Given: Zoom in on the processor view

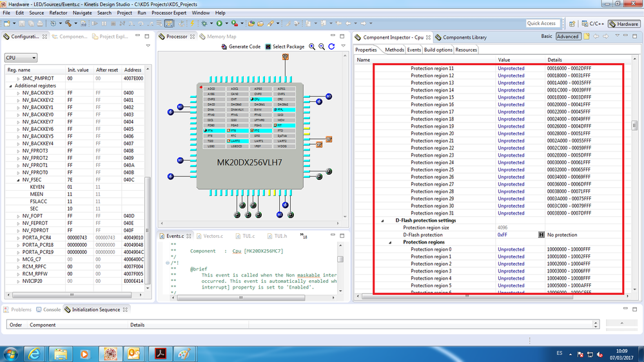Looking at the screenshot, I should click(312, 46).
